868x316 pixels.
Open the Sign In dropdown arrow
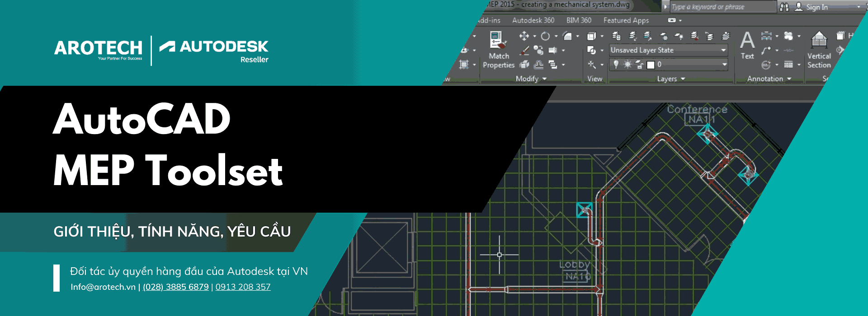tap(859, 7)
